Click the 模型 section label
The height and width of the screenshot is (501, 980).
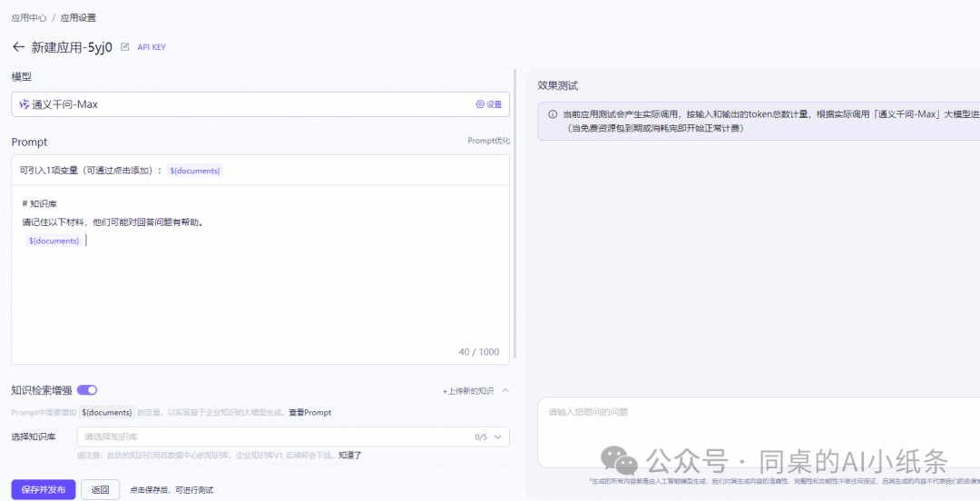point(21,77)
